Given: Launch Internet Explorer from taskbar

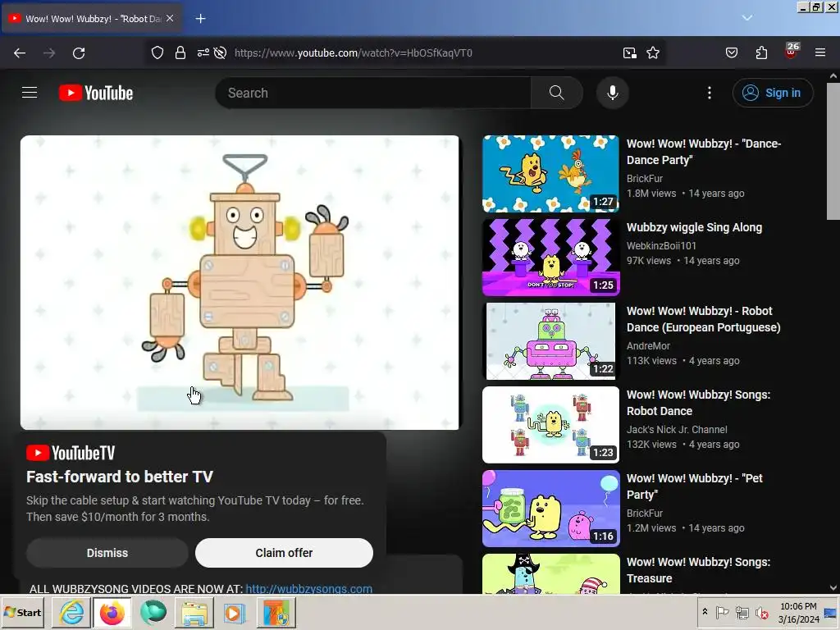Looking at the screenshot, I should (x=71, y=612).
